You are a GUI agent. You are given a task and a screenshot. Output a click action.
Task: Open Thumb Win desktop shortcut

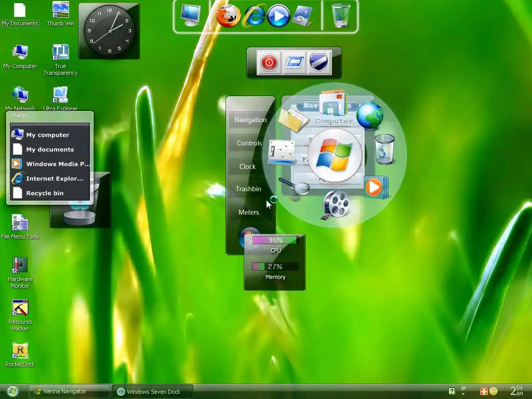[61, 14]
